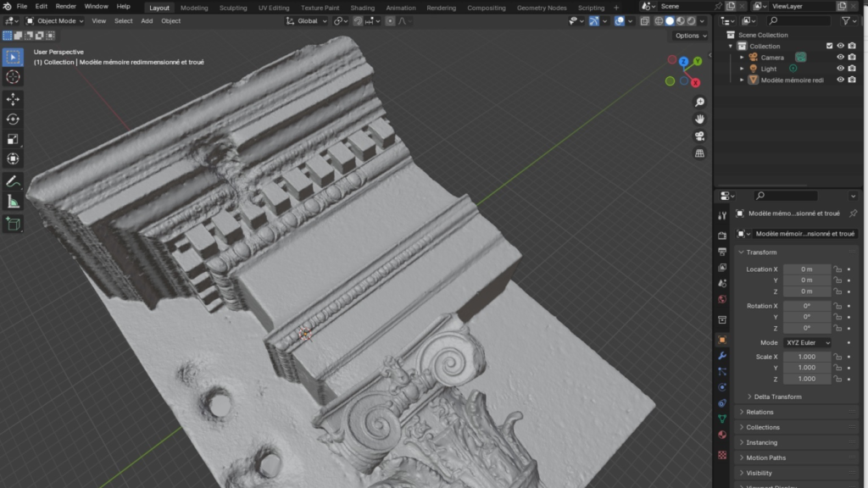This screenshot has width=868, height=488.
Task: Open the Texture properties tab
Action: [722, 455]
